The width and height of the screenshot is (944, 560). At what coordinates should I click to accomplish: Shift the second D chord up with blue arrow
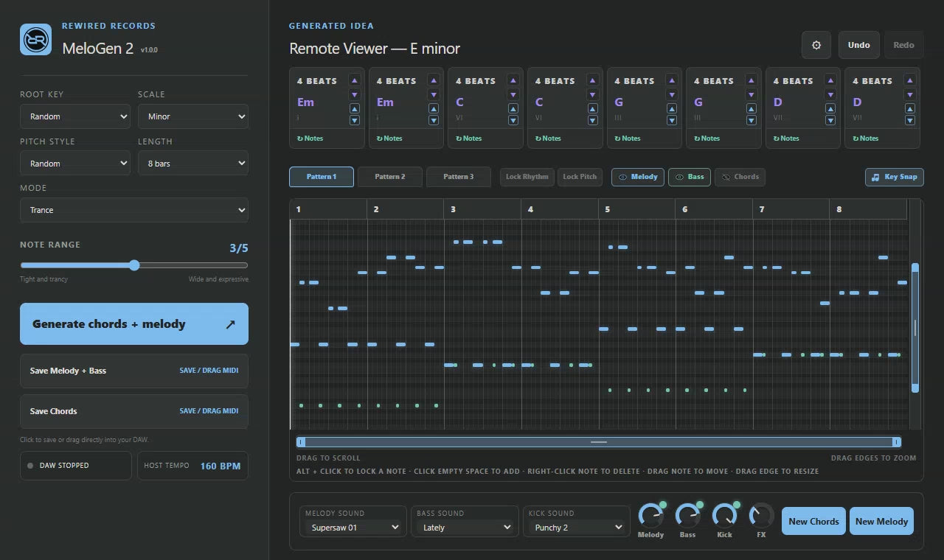click(x=910, y=108)
